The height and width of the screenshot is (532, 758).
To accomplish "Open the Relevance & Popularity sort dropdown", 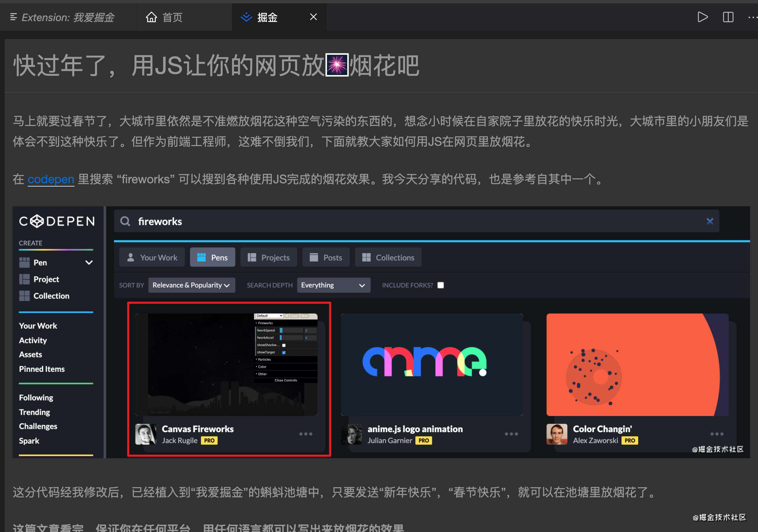I will click(x=192, y=285).
